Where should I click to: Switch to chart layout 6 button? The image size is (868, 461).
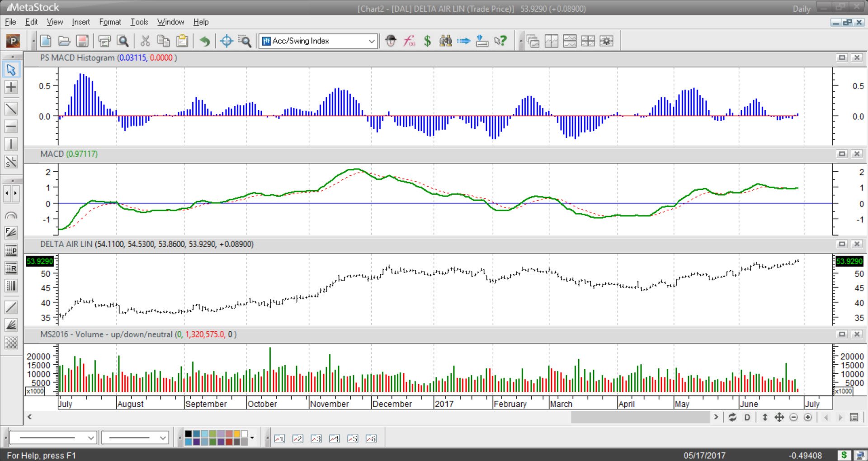coord(371,438)
